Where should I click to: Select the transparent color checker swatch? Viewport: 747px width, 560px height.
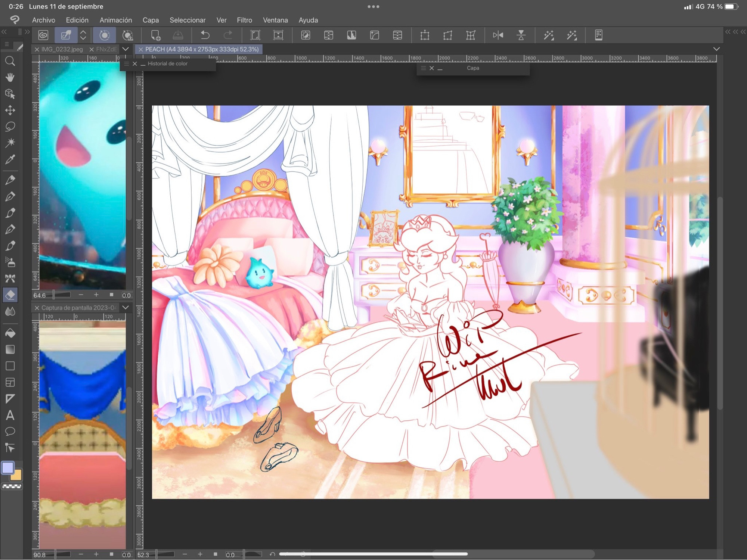pyautogui.click(x=12, y=486)
